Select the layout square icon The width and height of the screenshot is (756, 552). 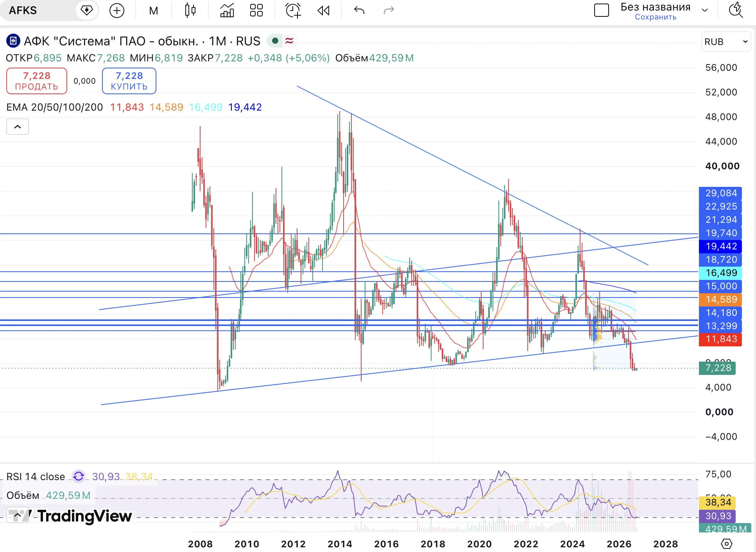pos(602,10)
